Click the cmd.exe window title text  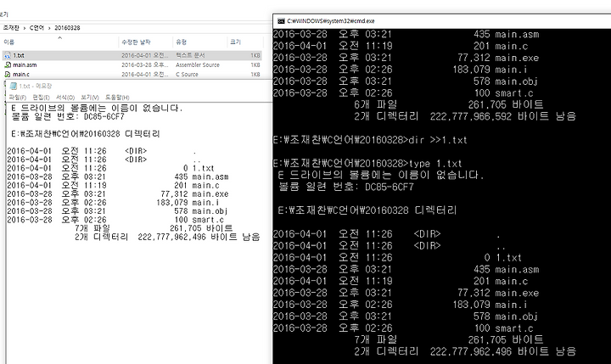[x=331, y=21]
